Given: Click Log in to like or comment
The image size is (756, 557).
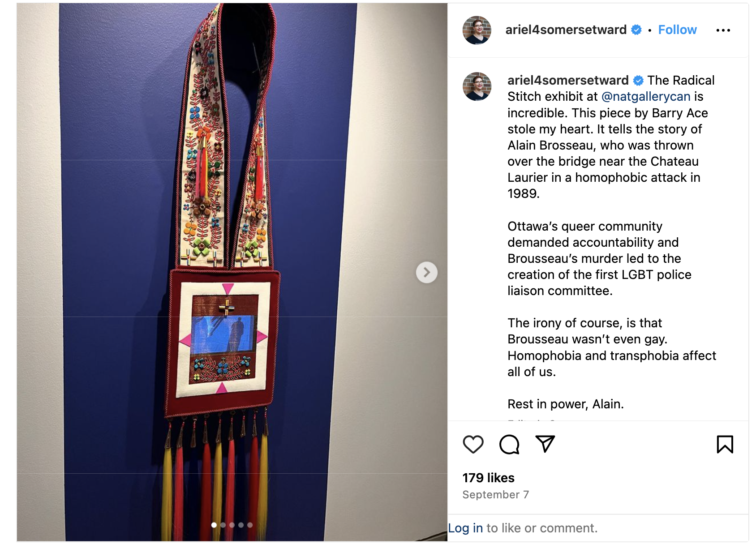Looking at the screenshot, I should [x=465, y=528].
